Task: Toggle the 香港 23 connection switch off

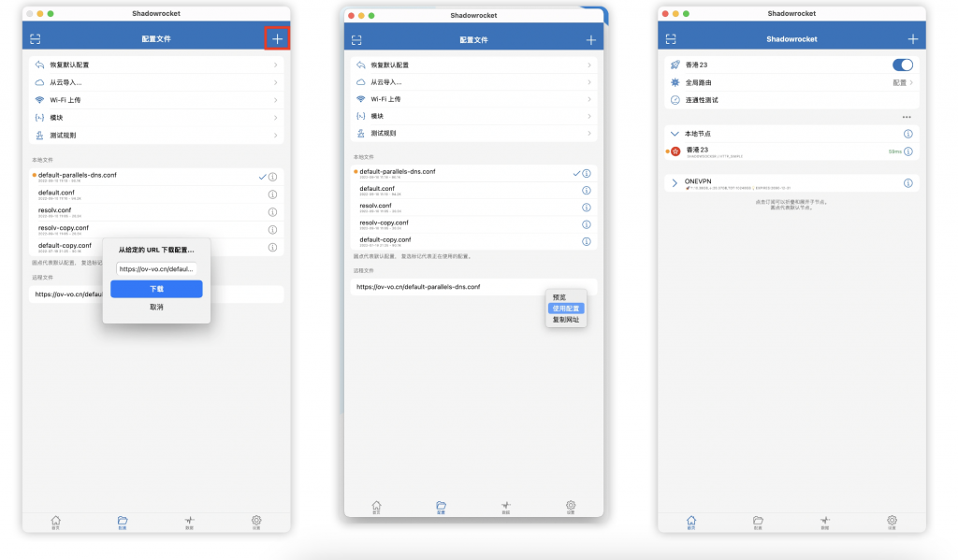Action: coord(903,65)
